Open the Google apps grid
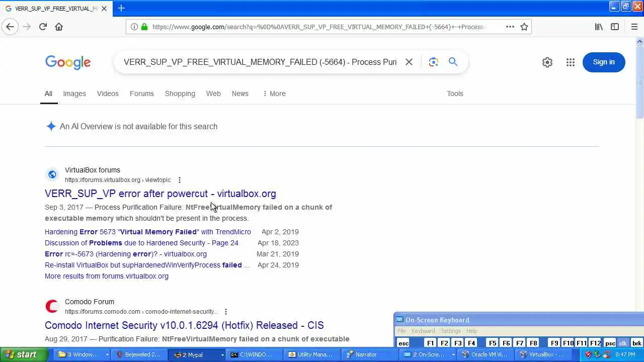 [x=570, y=62]
